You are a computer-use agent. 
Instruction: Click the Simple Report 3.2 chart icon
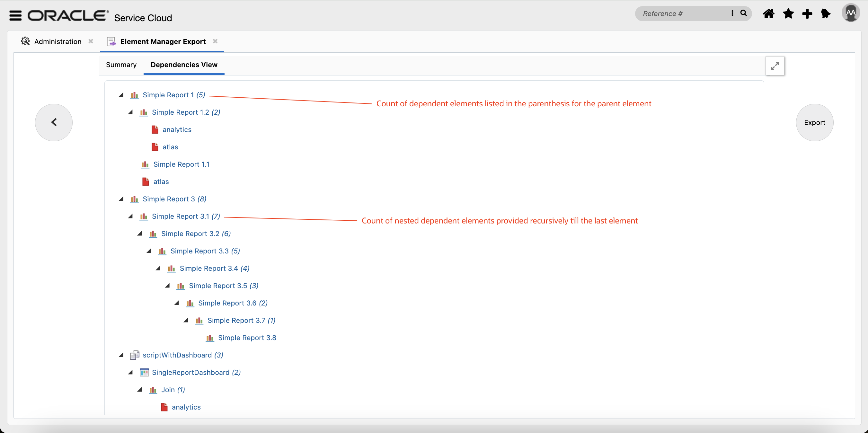[x=153, y=234]
